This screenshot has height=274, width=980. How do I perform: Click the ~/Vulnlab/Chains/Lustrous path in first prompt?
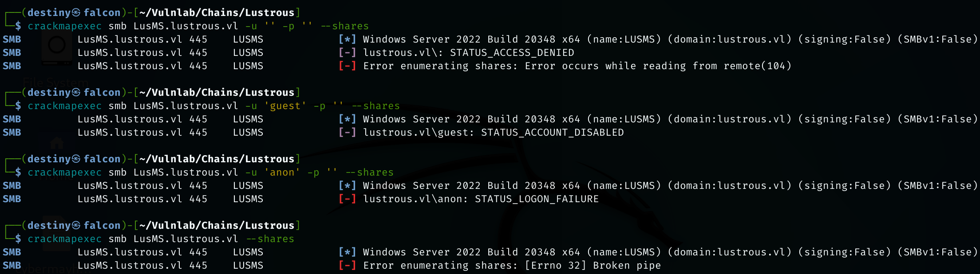[217, 12]
